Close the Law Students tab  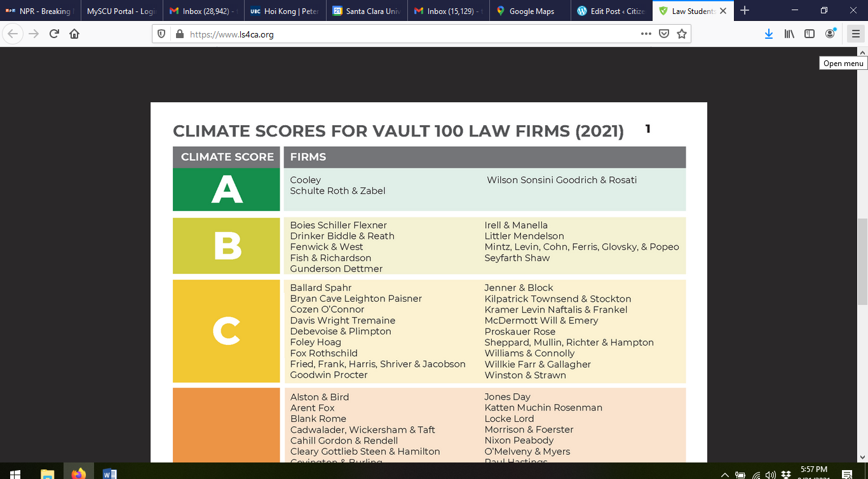(723, 11)
